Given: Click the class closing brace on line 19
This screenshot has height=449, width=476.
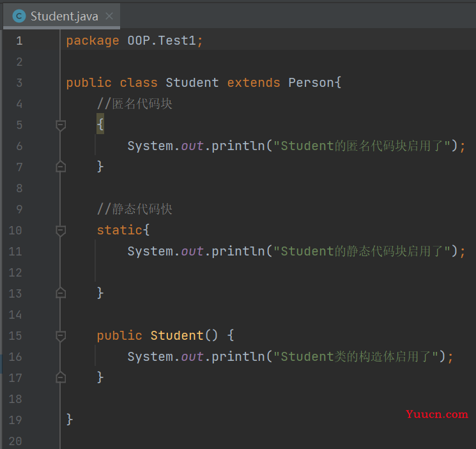Looking at the screenshot, I should 70,420.
